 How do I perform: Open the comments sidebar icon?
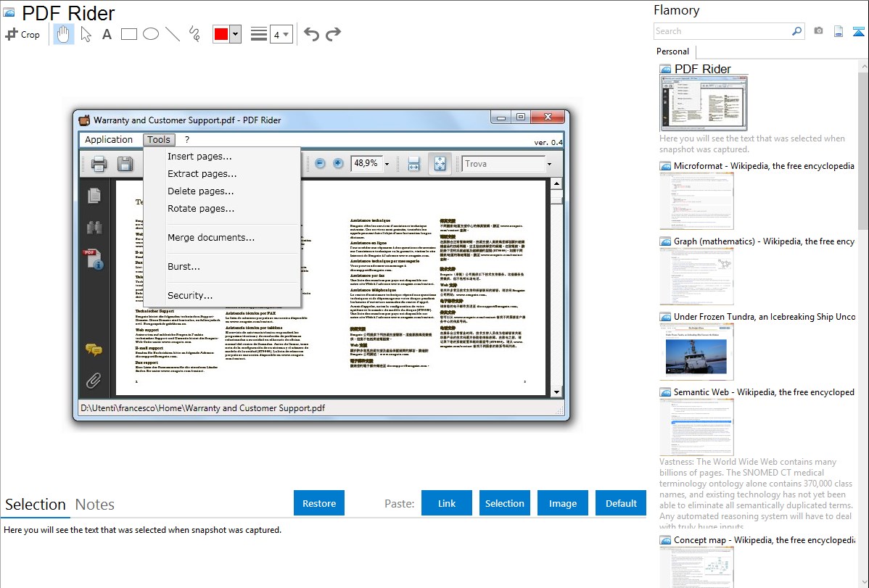[94, 349]
